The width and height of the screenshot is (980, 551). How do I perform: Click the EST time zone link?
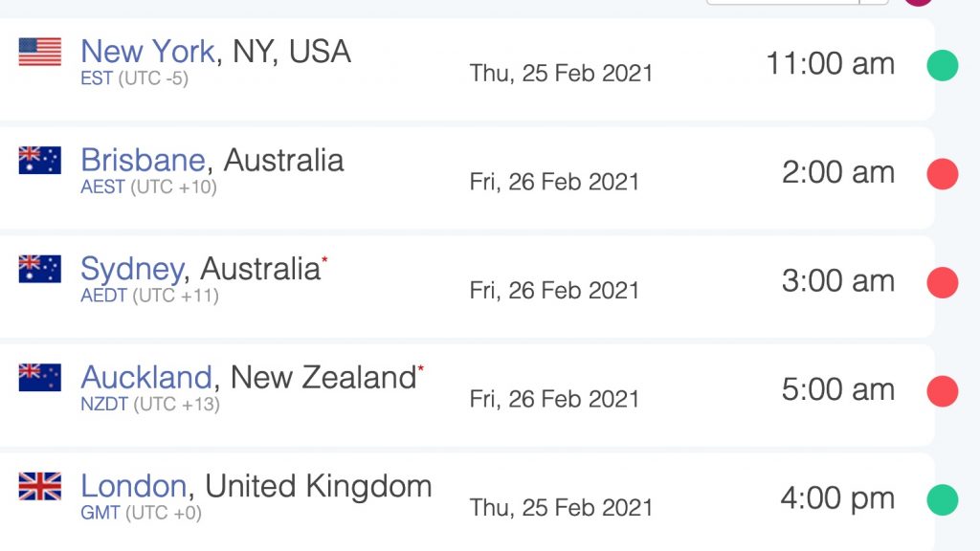pyautogui.click(x=97, y=78)
